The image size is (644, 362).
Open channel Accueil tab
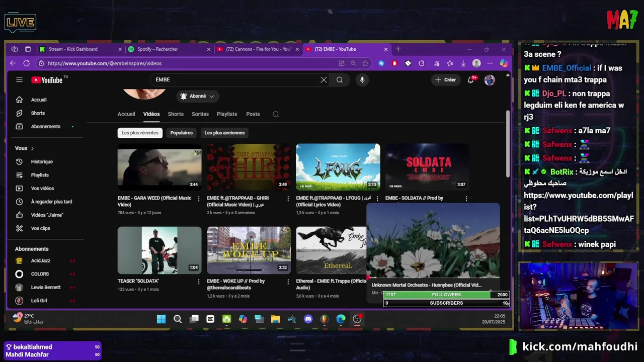click(126, 114)
